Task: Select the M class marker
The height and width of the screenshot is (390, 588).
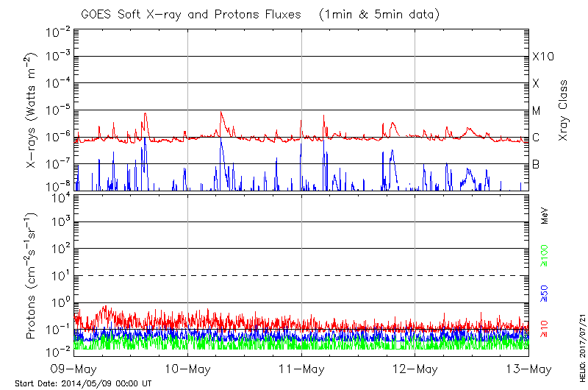Action: point(537,111)
